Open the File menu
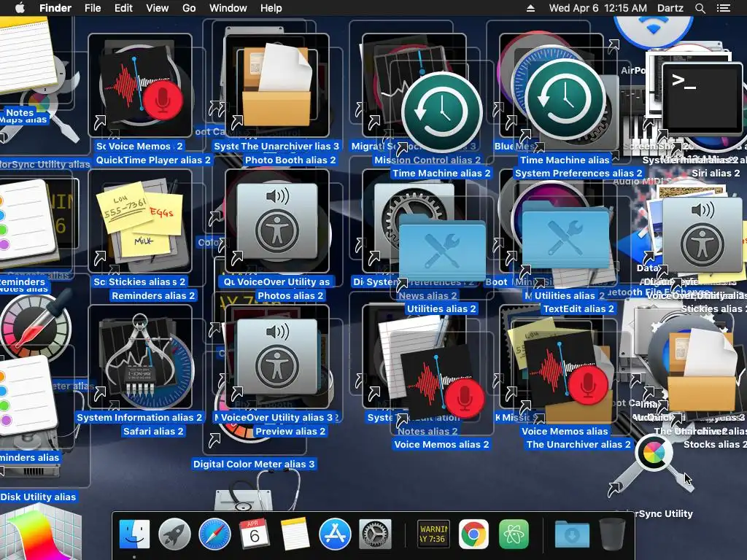The height and width of the screenshot is (560, 747). 93,8
